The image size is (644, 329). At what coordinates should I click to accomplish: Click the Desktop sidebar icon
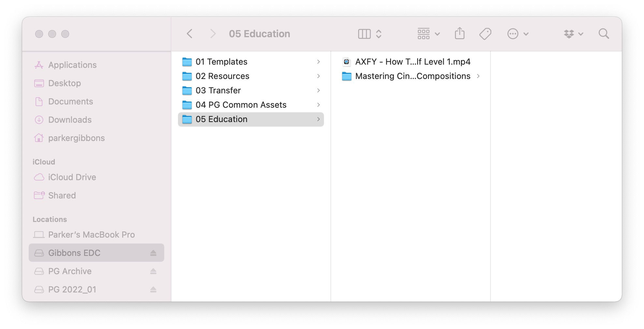pos(39,83)
